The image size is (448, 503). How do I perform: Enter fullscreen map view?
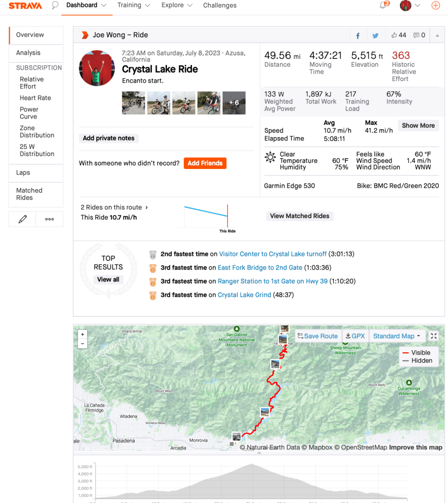433,336
